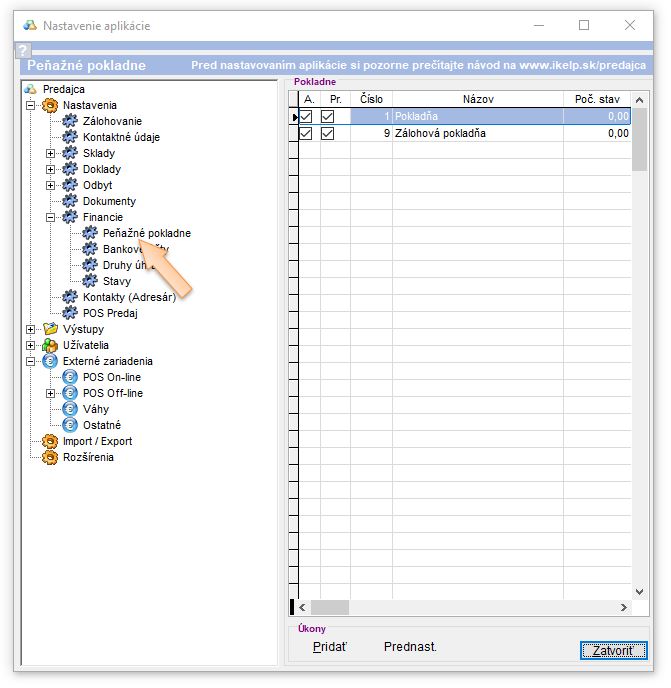Click the Užívatelia users icon

[x=50, y=345]
